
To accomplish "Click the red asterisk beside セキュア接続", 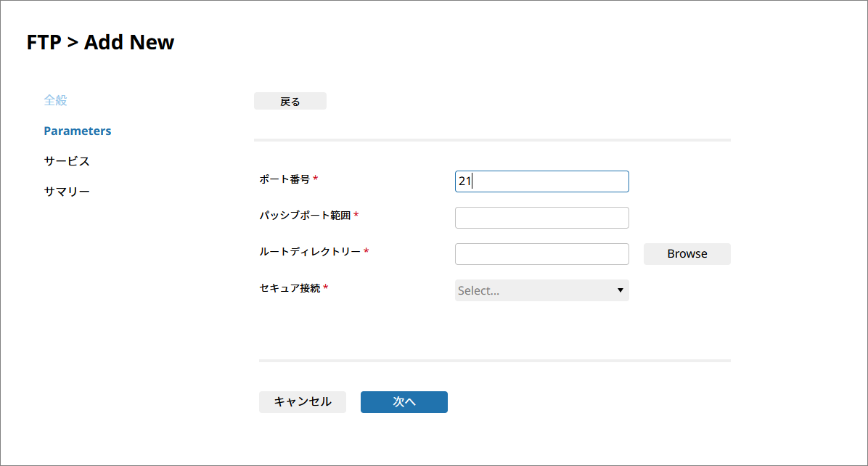I will click(326, 288).
